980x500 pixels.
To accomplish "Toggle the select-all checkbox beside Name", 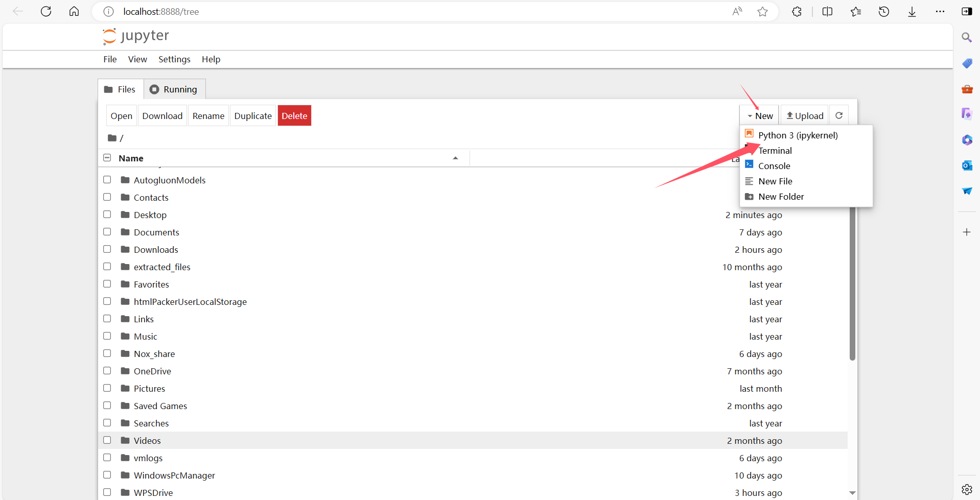I will pyautogui.click(x=107, y=158).
